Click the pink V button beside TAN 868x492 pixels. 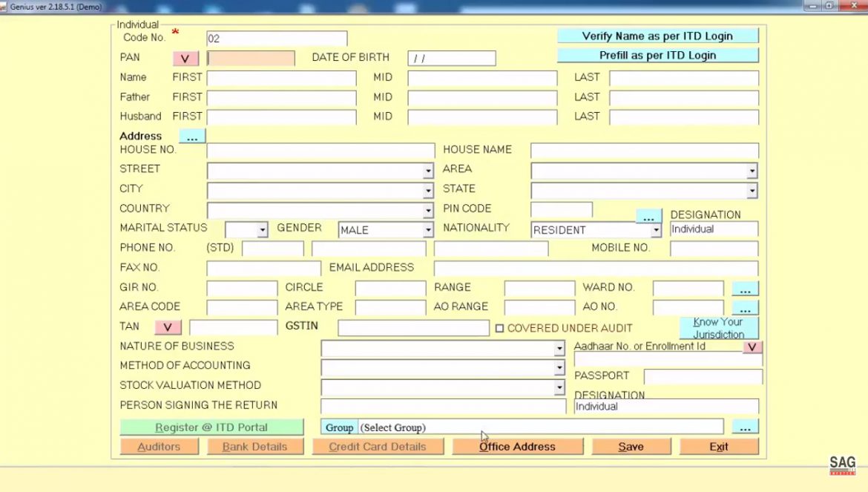click(168, 327)
